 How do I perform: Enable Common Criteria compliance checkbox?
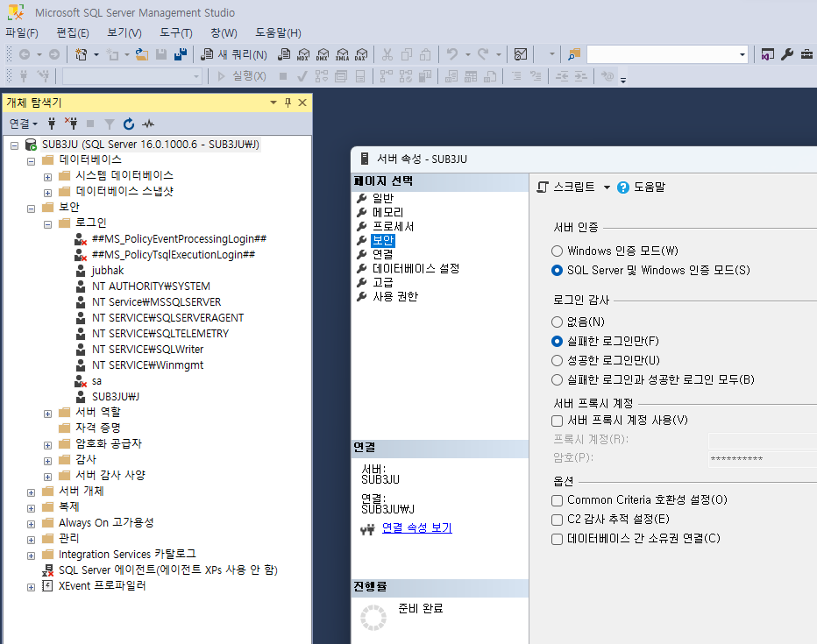(557, 500)
